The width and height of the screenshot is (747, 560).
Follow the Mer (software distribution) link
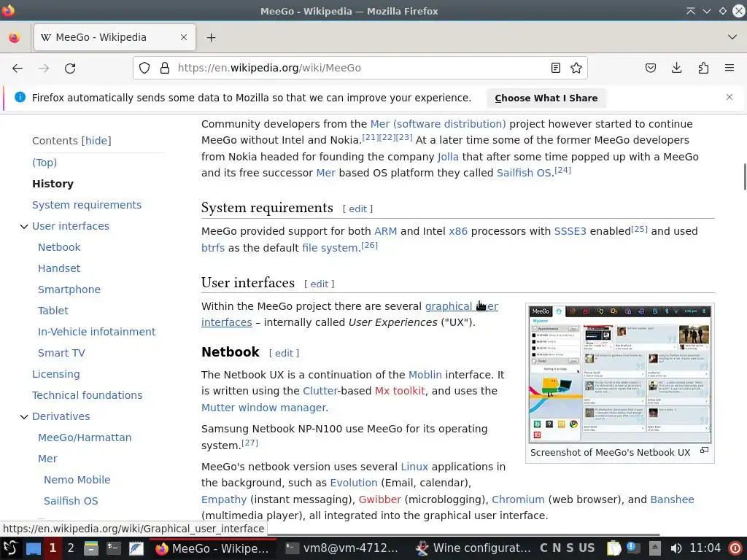pos(438,124)
